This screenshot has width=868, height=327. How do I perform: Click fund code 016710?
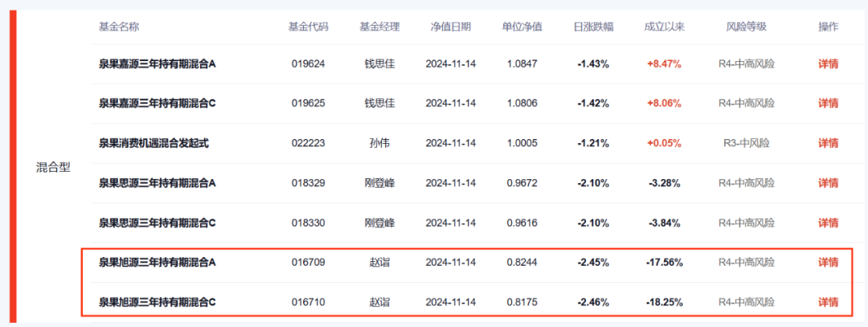pos(308,302)
